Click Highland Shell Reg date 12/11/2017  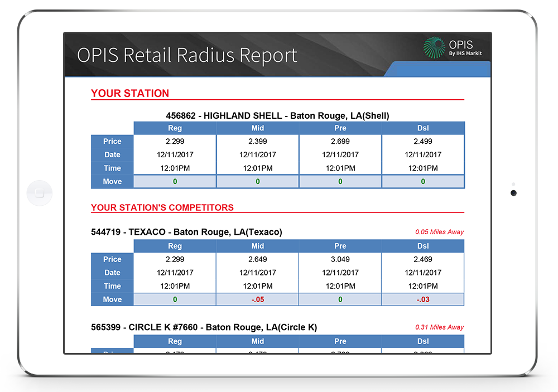click(175, 155)
